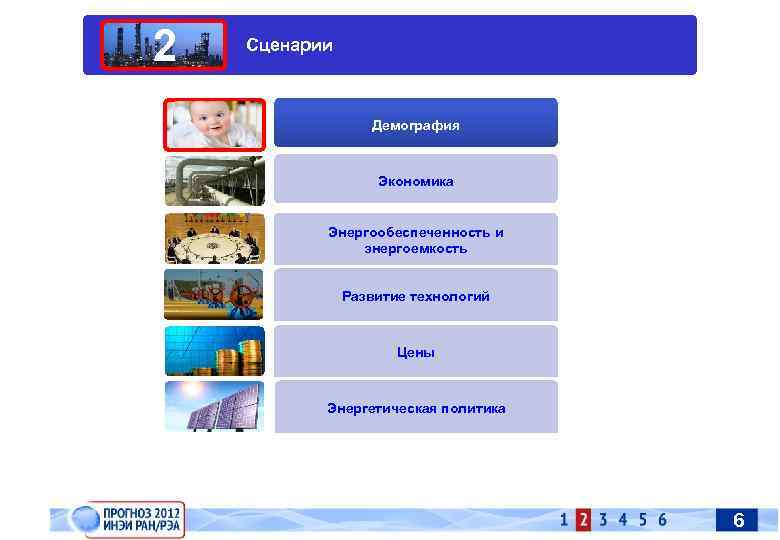Click the baby photo thumbnail
Screen dimensions: 780x540
(x=214, y=124)
